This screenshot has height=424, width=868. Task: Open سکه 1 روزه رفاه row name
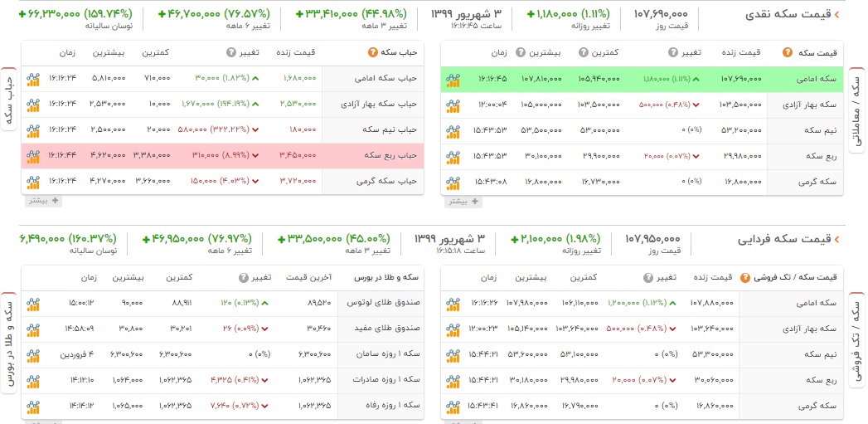coord(390,407)
